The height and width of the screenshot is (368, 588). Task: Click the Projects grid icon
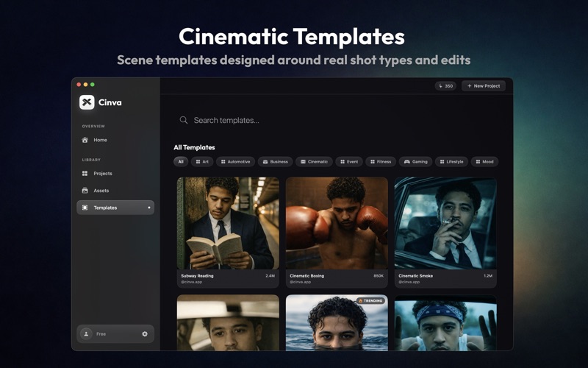coord(85,174)
